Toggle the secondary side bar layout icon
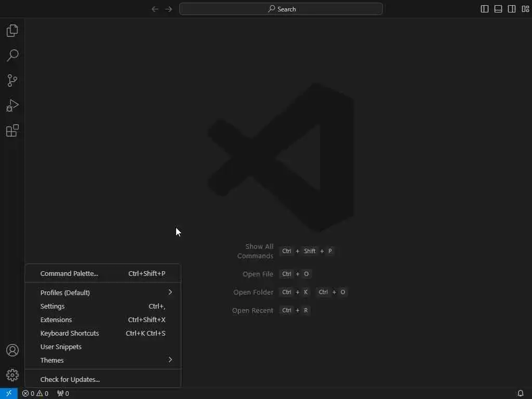The height and width of the screenshot is (399, 532). point(512,9)
